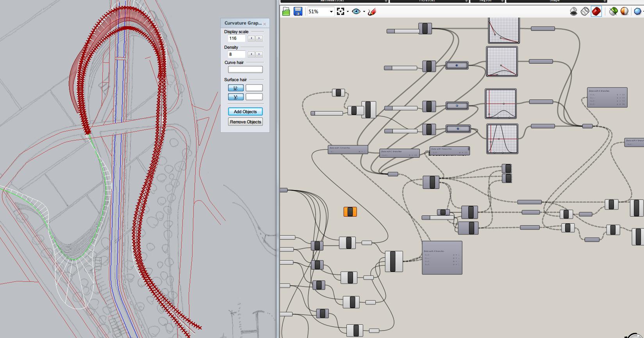Toggle the Surface hair V button
This screenshot has height=338, width=644.
click(235, 97)
